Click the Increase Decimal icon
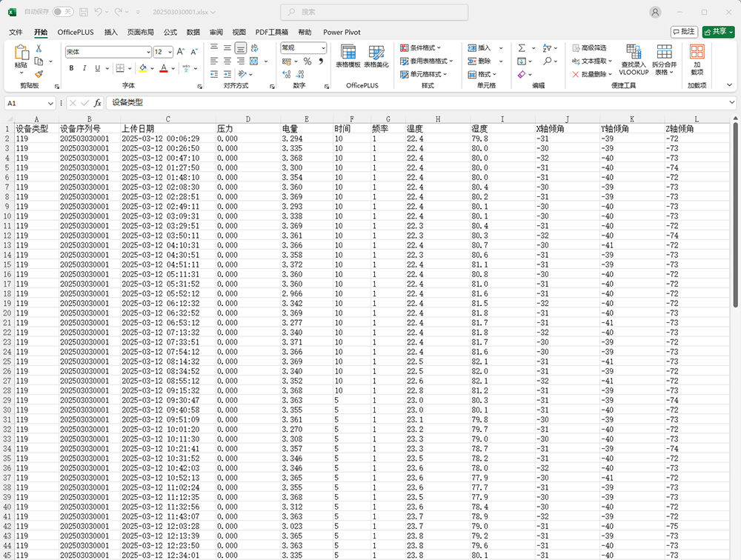This screenshot has height=560, width=741. (286, 74)
